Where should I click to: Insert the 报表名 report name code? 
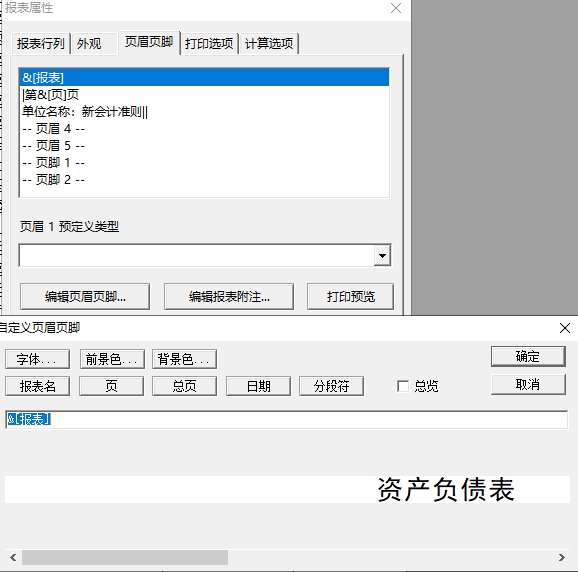[x=37, y=386]
